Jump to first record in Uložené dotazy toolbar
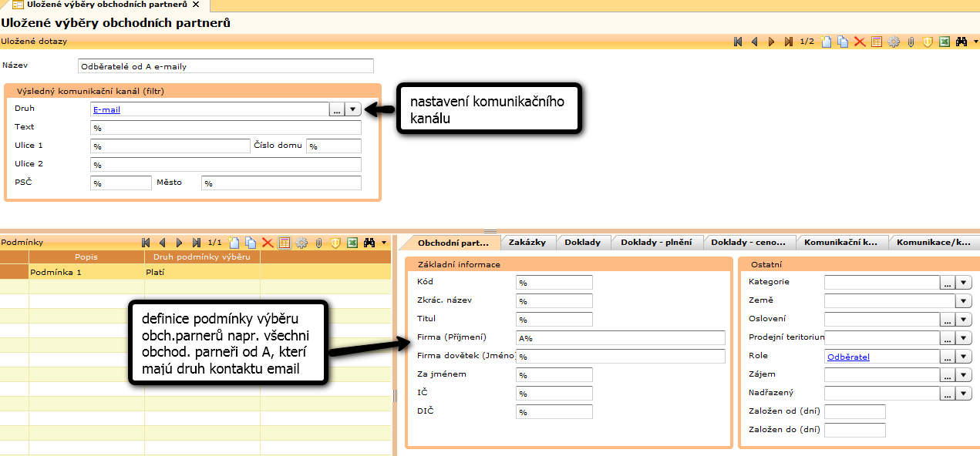 [x=738, y=42]
